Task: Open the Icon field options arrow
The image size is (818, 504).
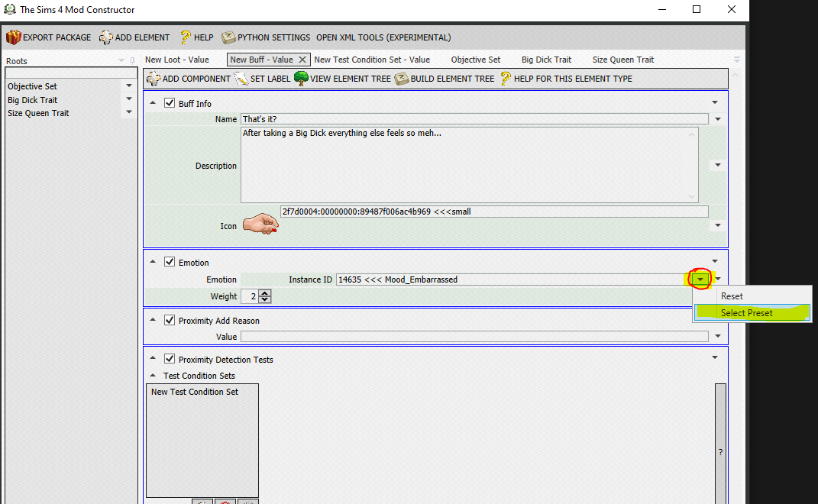Action: [x=718, y=225]
